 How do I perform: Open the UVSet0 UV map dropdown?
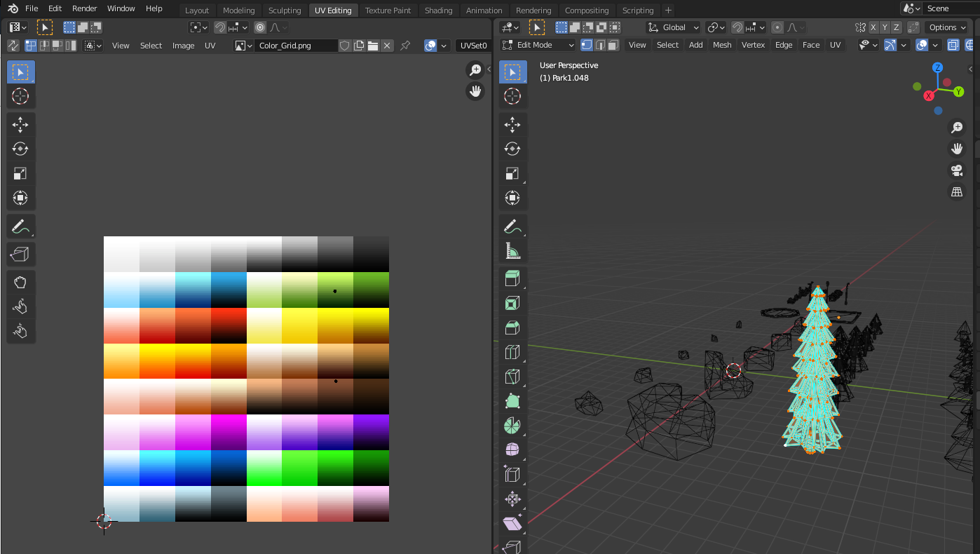pos(472,46)
